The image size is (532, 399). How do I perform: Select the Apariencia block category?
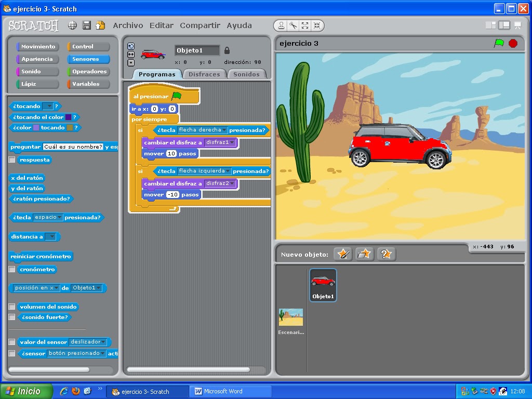(x=37, y=59)
